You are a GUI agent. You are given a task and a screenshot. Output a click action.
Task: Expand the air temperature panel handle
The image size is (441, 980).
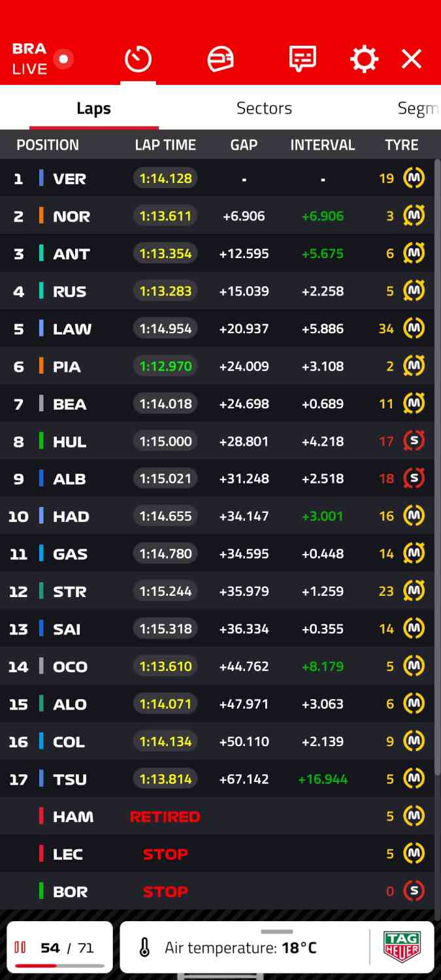(277, 932)
